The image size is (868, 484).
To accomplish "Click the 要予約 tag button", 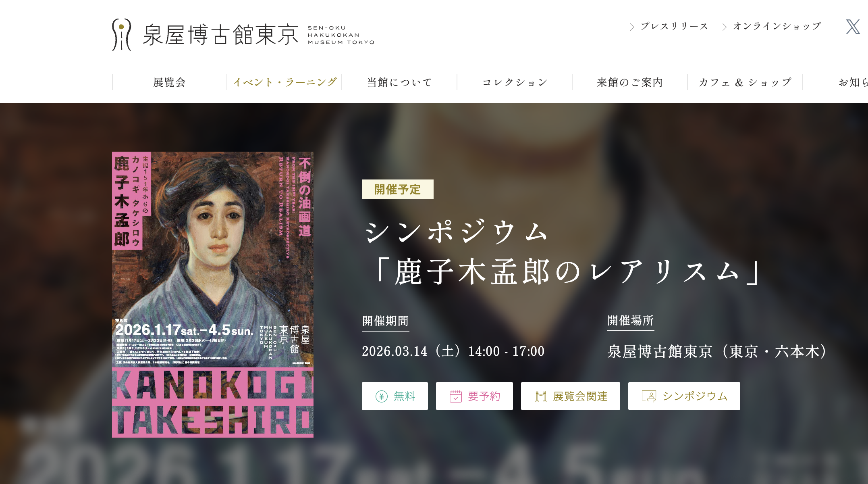I will point(474,396).
